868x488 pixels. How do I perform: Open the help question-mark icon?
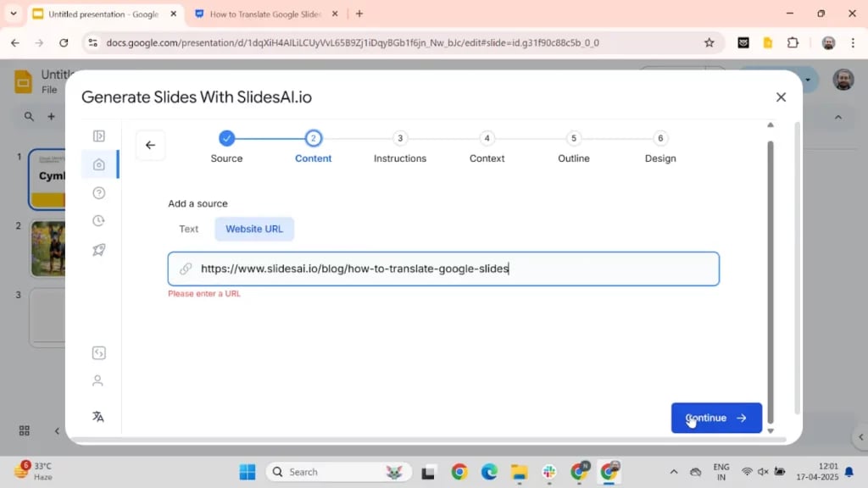pyautogui.click(x=99, y=192)
